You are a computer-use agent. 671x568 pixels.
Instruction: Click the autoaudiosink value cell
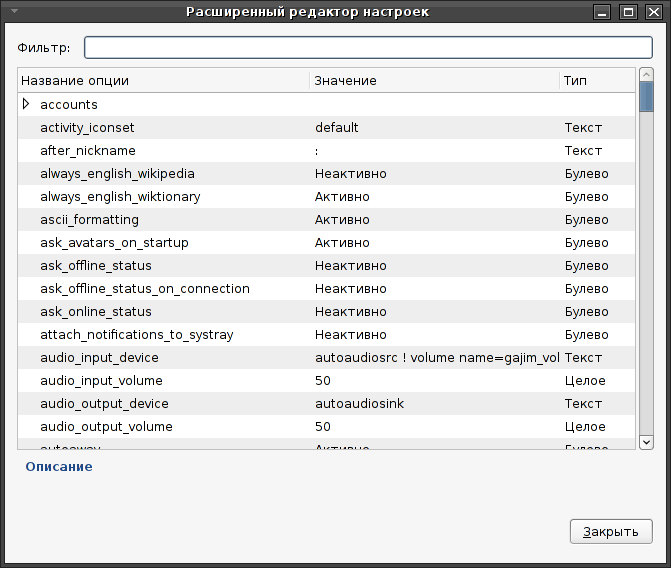click(x=359, y=404)
